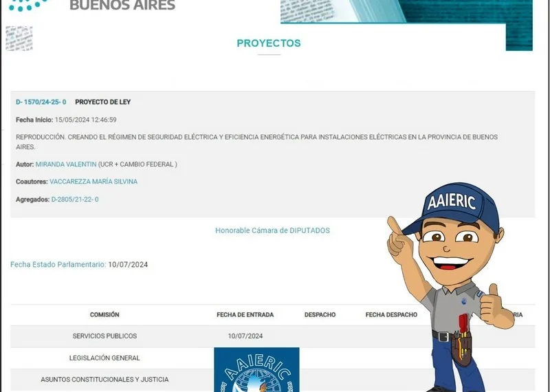Open coauthor VACCAREZZA MARÍA SILVINA link

(x=93, y=182)
